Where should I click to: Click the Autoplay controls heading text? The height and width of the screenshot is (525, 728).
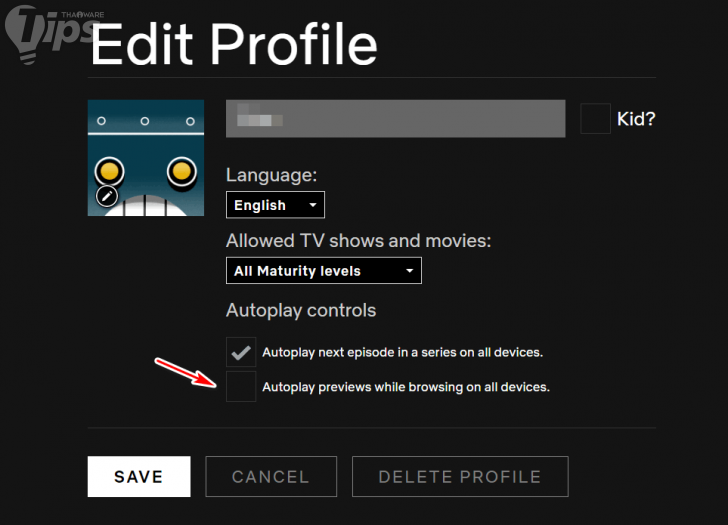[x=301, y=311]
